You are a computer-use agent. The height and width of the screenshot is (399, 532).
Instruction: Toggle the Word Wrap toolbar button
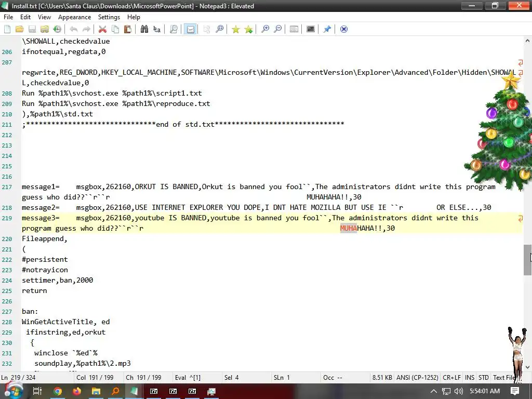190,29
